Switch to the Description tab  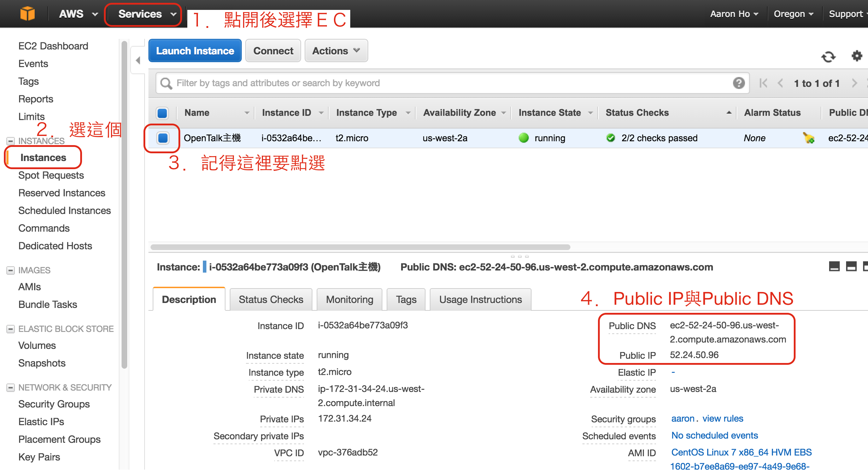tap(189, 299)
